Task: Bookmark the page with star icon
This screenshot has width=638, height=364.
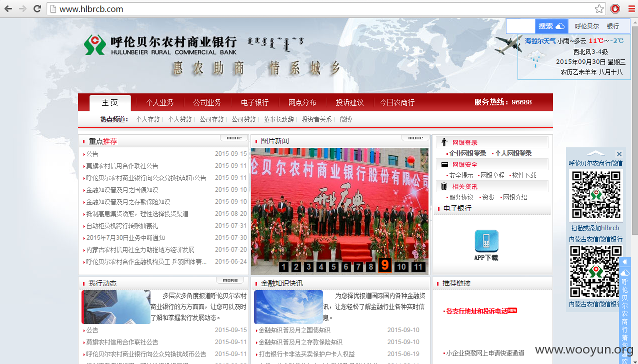Action: tap(599, 8)
